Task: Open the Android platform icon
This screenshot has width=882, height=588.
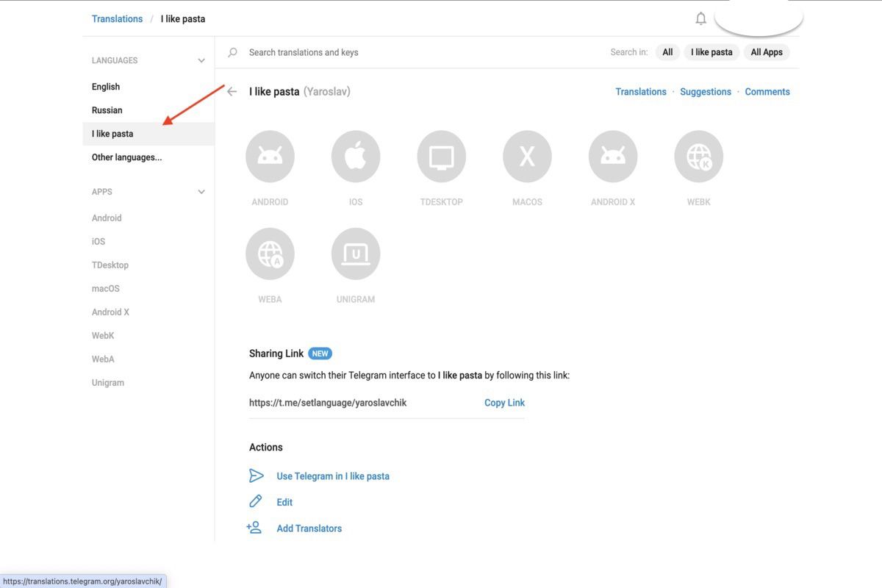Action: coord(270,157)
